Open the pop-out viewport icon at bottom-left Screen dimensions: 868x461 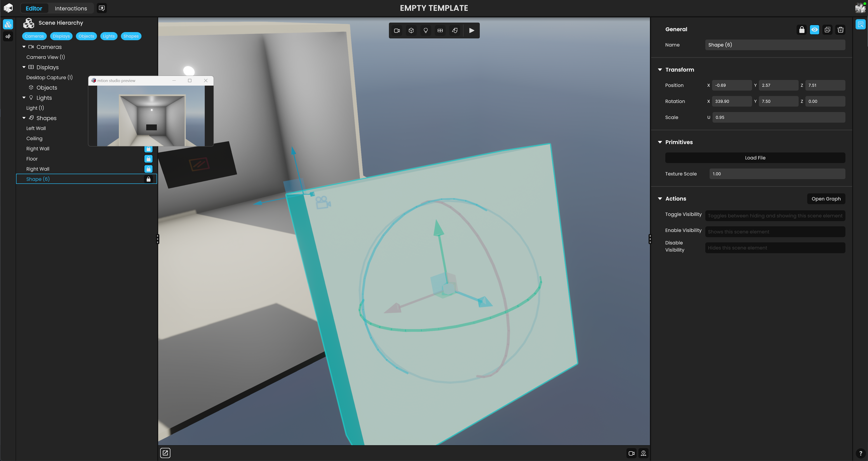point(165,453)
